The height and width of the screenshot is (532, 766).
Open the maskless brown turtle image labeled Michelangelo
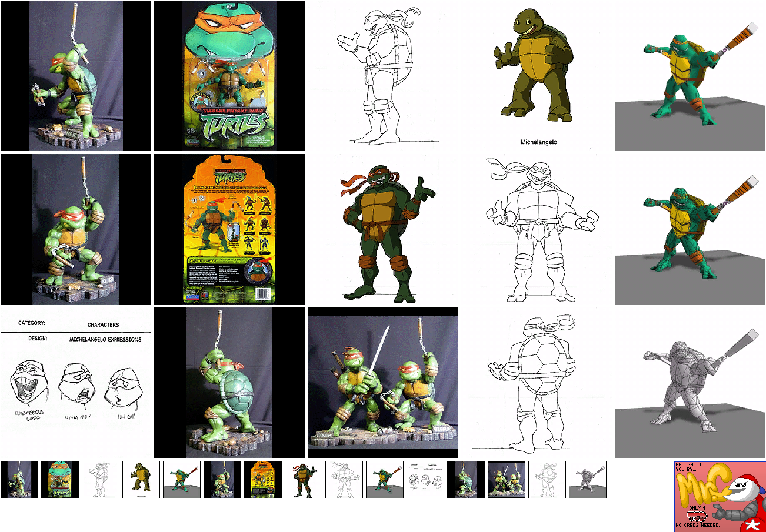tap(537, 76)
